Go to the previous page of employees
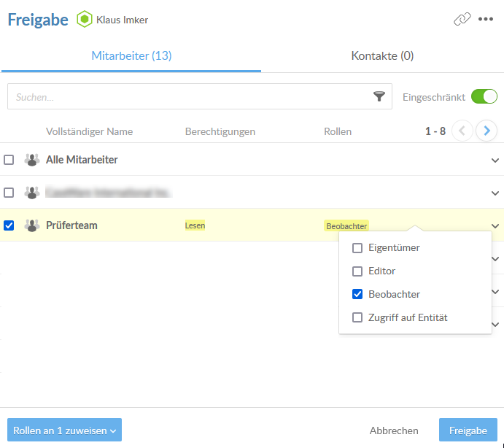Image resolution: width=504 pixels, height=448 pixels. coord(462,131)
